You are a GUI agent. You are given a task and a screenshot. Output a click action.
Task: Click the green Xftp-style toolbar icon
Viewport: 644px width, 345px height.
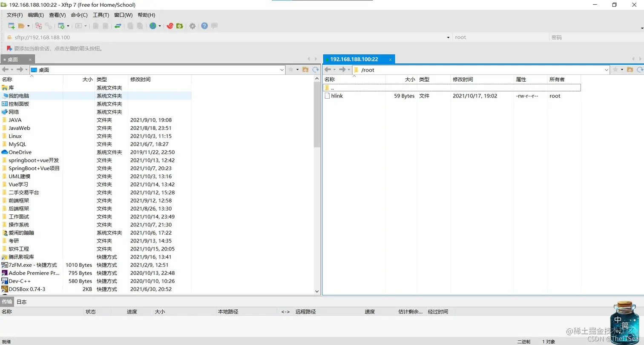180,26
